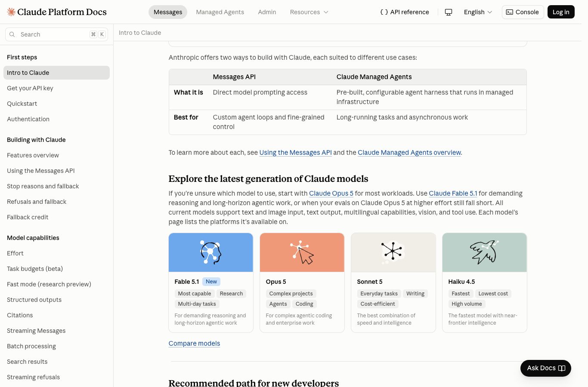Expand the Resources dropdown menu

point(309,12)
